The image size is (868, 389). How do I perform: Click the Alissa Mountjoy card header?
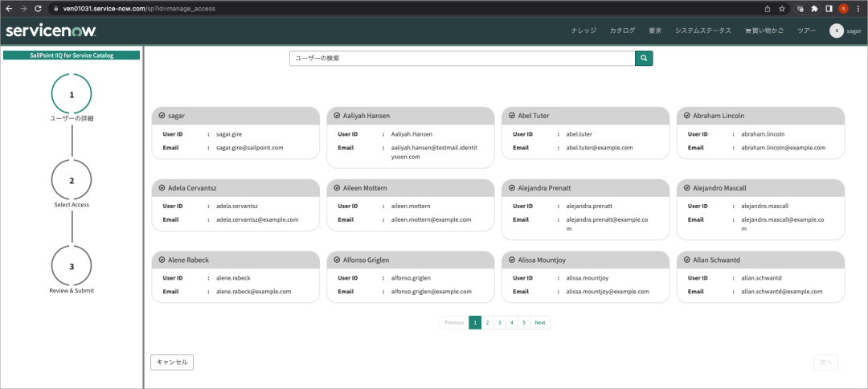tap(586, 260)
